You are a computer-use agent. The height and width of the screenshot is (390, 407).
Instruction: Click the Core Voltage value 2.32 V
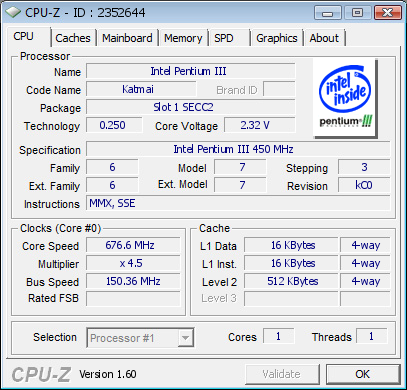[x=260, y=125]
